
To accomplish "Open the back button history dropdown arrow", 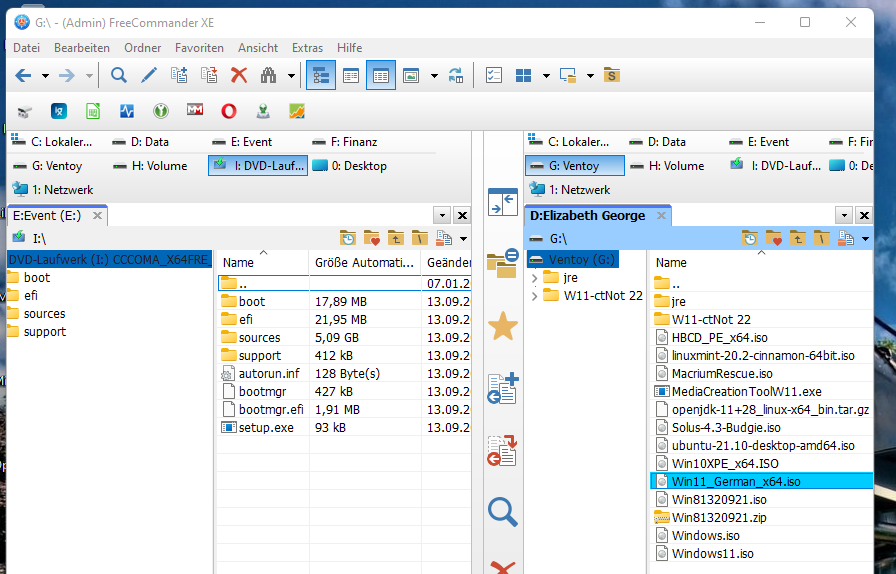I will click(45, 75).
